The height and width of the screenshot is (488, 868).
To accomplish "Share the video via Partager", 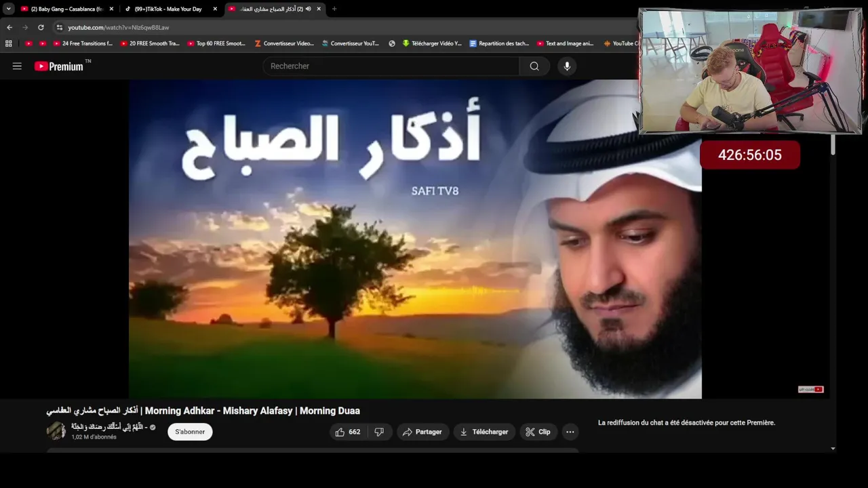I will point(422,432).
